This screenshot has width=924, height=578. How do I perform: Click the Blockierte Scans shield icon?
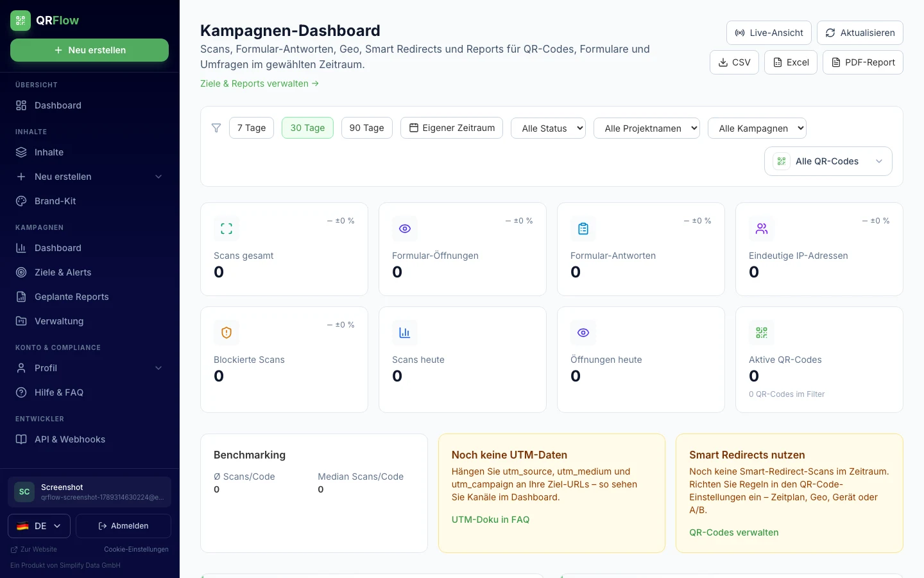(x=227, y=333)
